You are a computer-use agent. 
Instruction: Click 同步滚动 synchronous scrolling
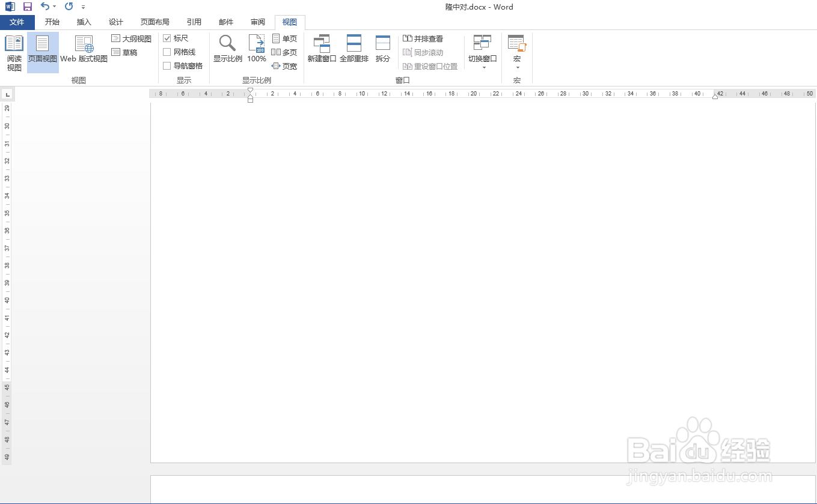coord(423,52)
